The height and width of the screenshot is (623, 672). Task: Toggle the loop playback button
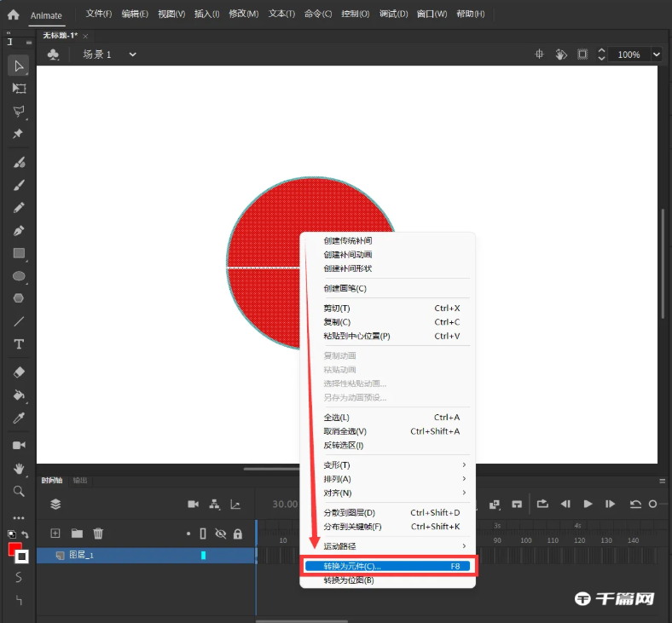pyautogui.click(x=542, y=504)
